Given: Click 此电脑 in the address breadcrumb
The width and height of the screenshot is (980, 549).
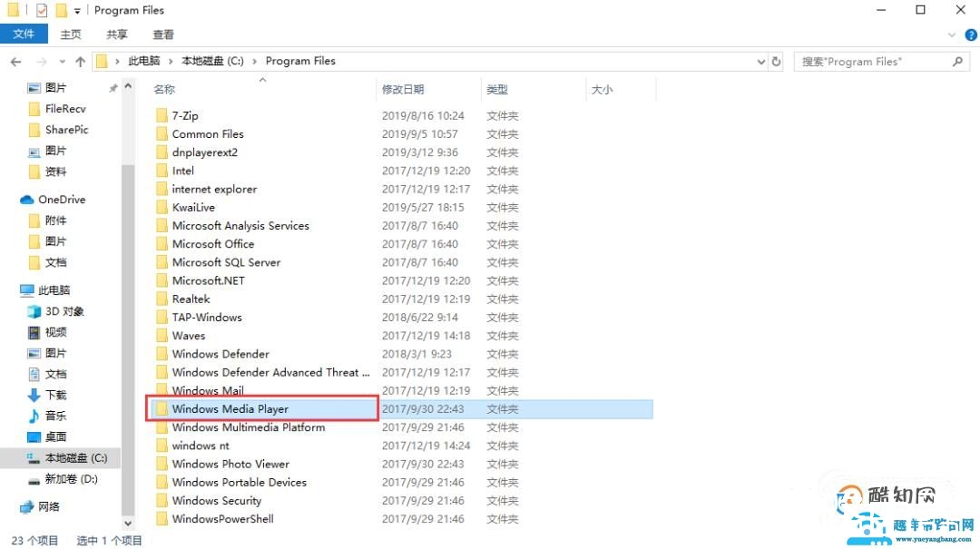Looking at the screenshot, I should (x=143, y=61).
